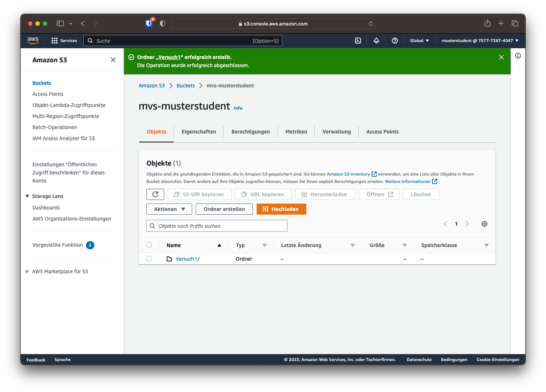
Task: Toggle Safari sidebar button
Action: (x=60, y=24)
